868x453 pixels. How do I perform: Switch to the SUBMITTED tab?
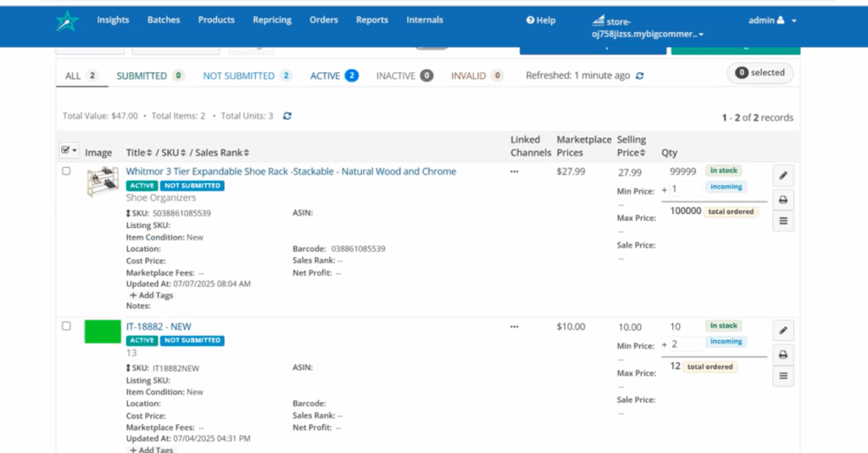tap(150, 75)
